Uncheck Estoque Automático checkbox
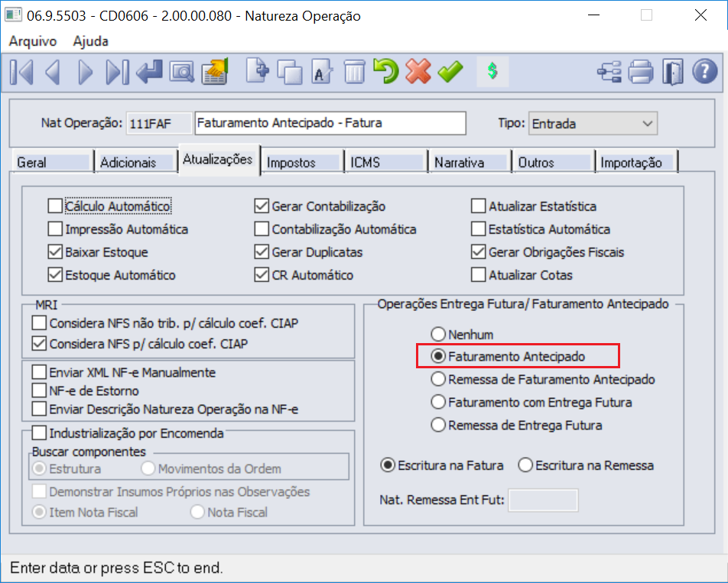This screenshot has width=728, height=583. pyautogui.click(x=55, y=274)
